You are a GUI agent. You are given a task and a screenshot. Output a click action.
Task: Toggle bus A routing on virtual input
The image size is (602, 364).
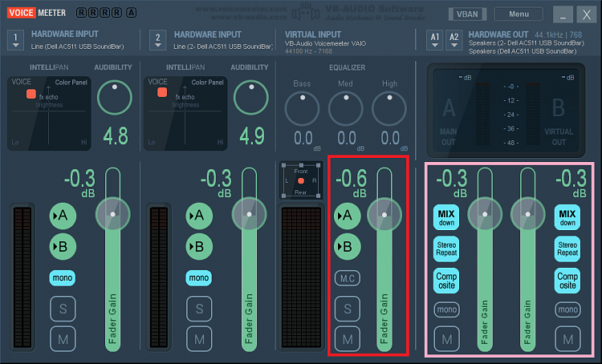click(x=347, y=216)
